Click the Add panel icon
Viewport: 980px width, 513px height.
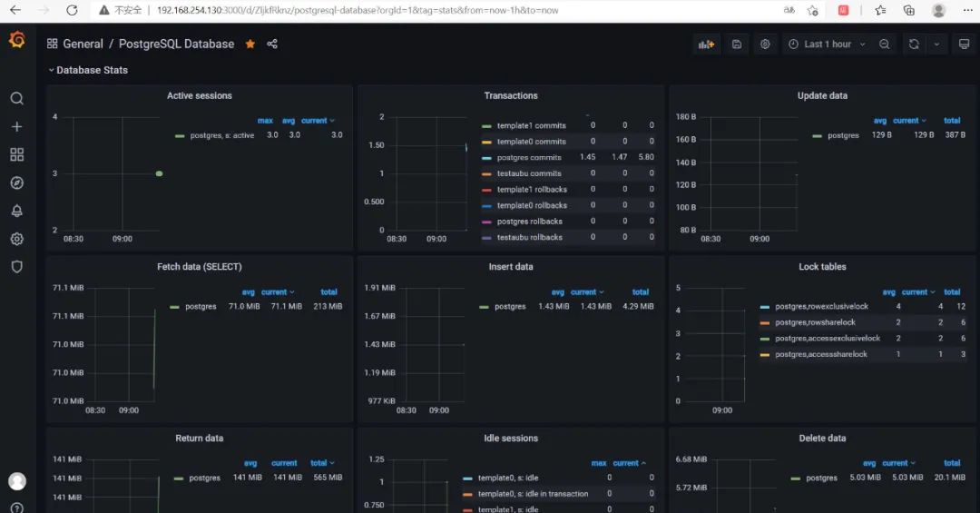pyautogui.click(x=706, y=44)
